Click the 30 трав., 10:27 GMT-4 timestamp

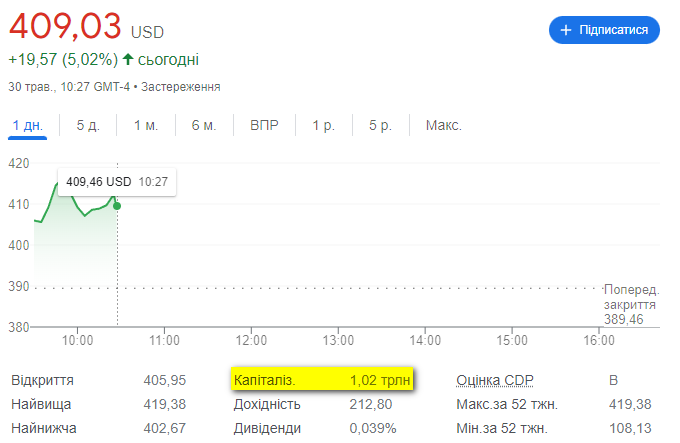69,87
